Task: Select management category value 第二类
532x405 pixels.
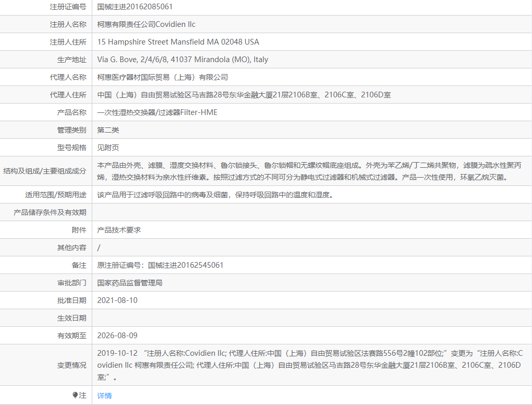Action: coord(108,130)
